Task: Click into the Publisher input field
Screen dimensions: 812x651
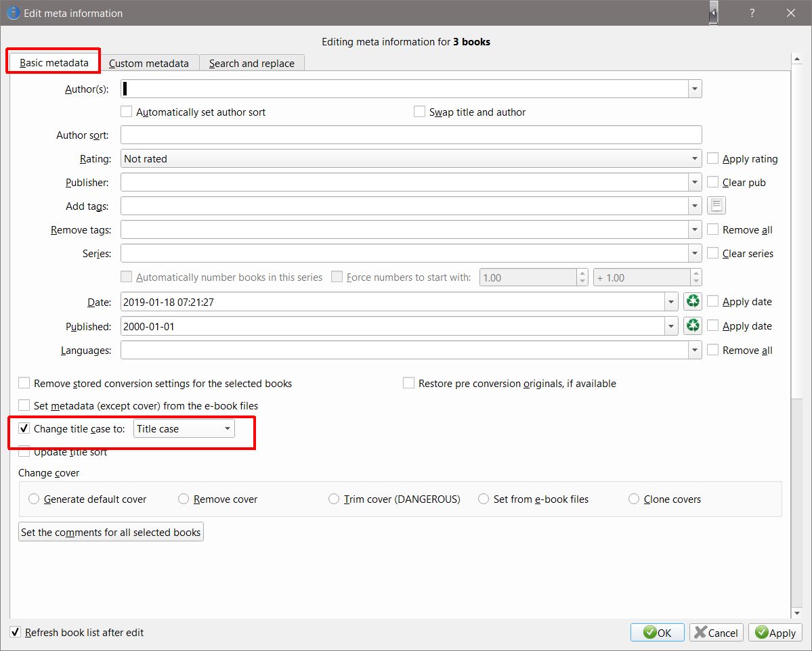Action: click(404, 182)
